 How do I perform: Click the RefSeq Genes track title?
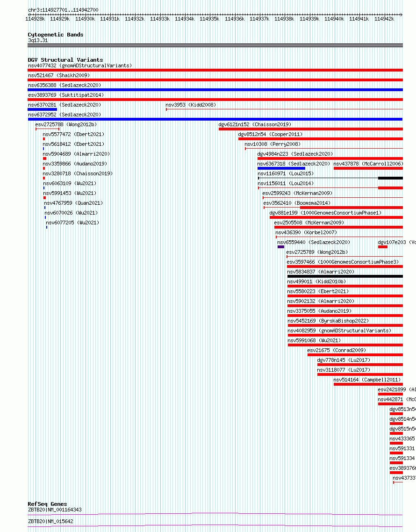tap(47, 504)
